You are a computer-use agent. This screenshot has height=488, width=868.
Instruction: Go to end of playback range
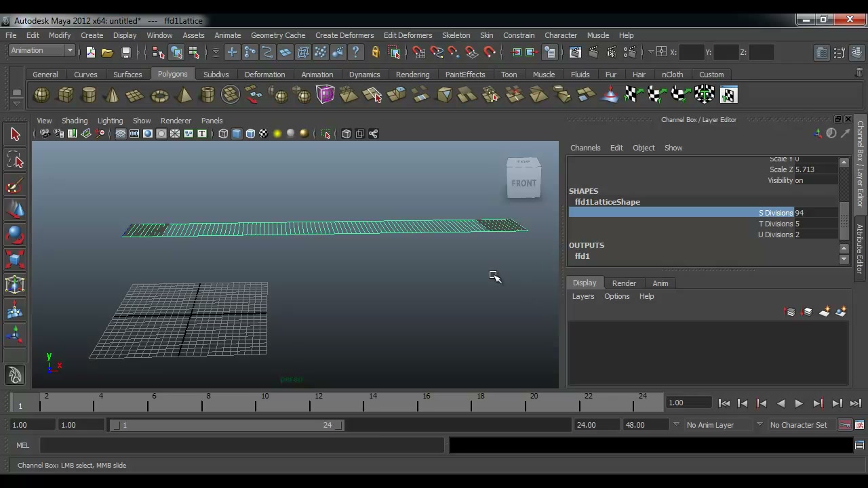pyautogui.click(x=856, y=403)
